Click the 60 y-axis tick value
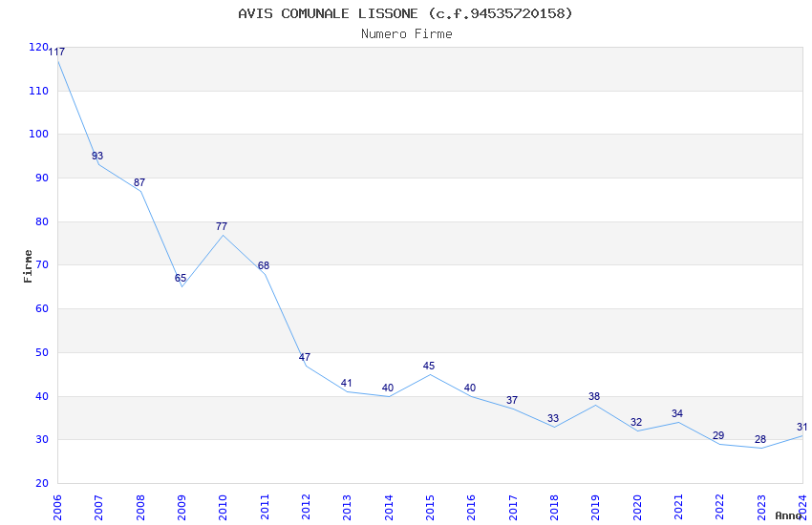The width and height of the screenshot is (812, 525). tap(42, 308)
